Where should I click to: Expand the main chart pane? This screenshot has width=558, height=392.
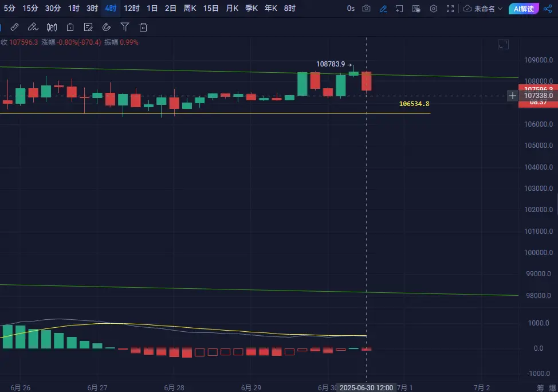(503, 45)
